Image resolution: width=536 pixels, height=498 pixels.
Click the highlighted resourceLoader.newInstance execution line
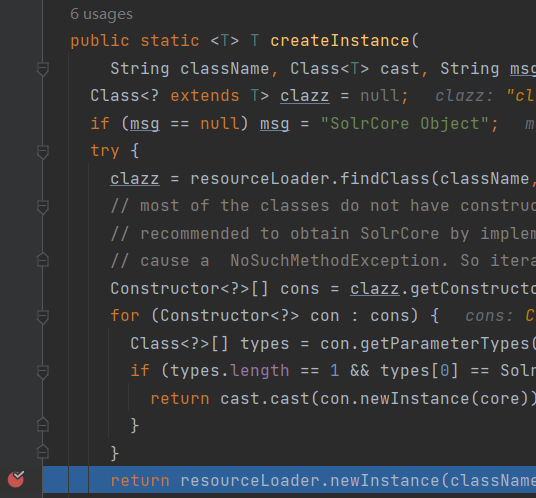289,480
